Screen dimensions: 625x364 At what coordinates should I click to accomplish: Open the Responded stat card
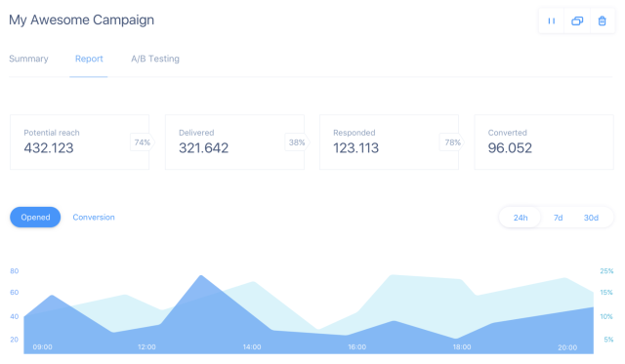pyautogui.click(x=389, y=142)
